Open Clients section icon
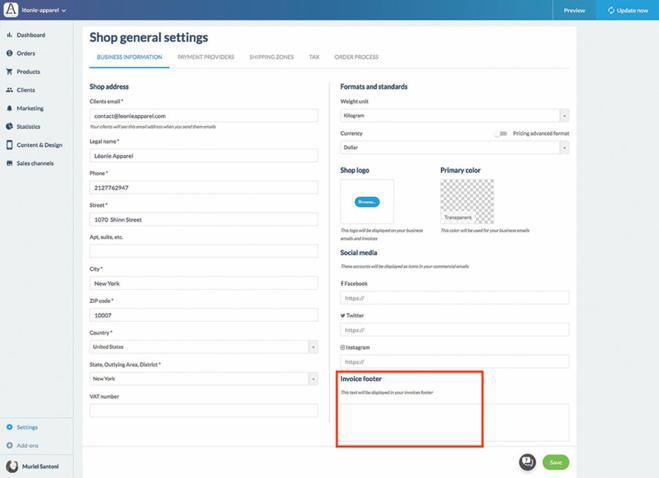The height and width of the screenshot is (478, 659). 9,90
